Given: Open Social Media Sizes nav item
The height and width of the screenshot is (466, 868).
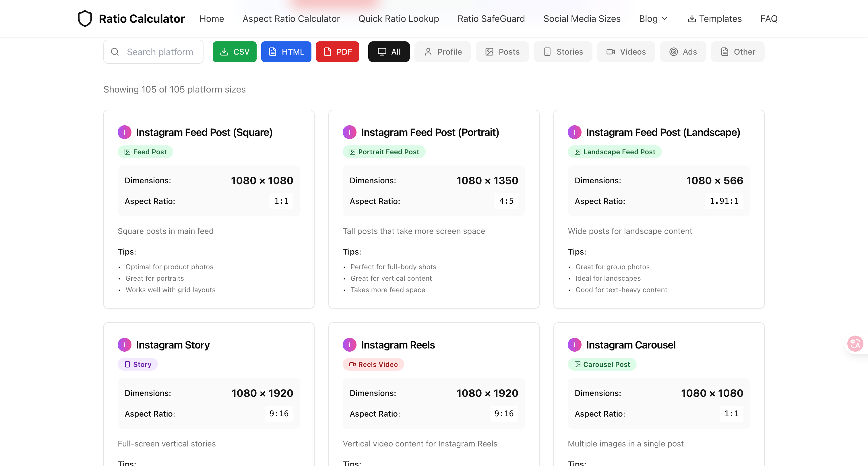Looking at the screenshot, I should tap(582, 19).
